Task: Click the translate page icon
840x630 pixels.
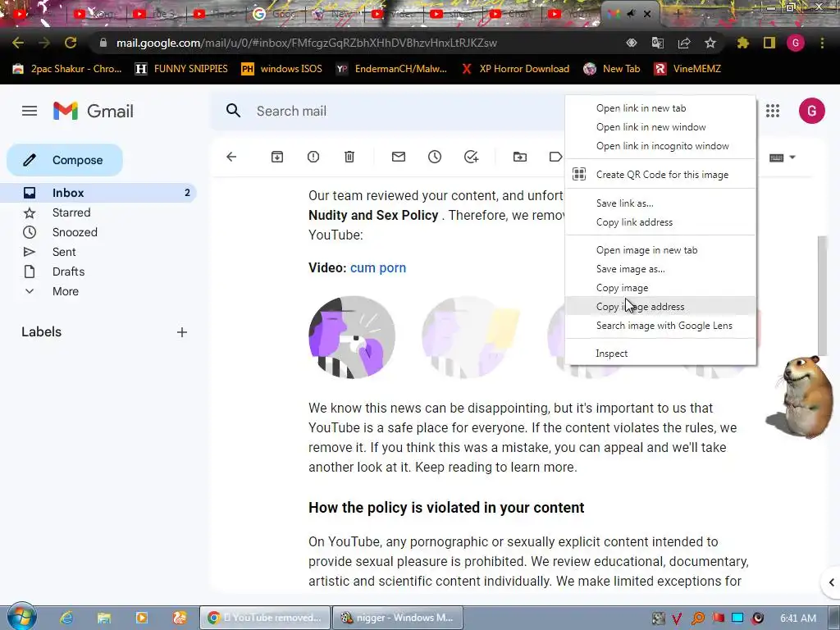Action: point(658,43)
